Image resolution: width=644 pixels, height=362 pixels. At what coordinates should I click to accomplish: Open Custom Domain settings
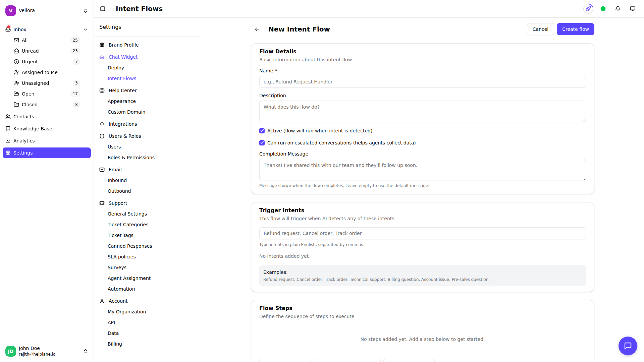(x=126, y=112)
